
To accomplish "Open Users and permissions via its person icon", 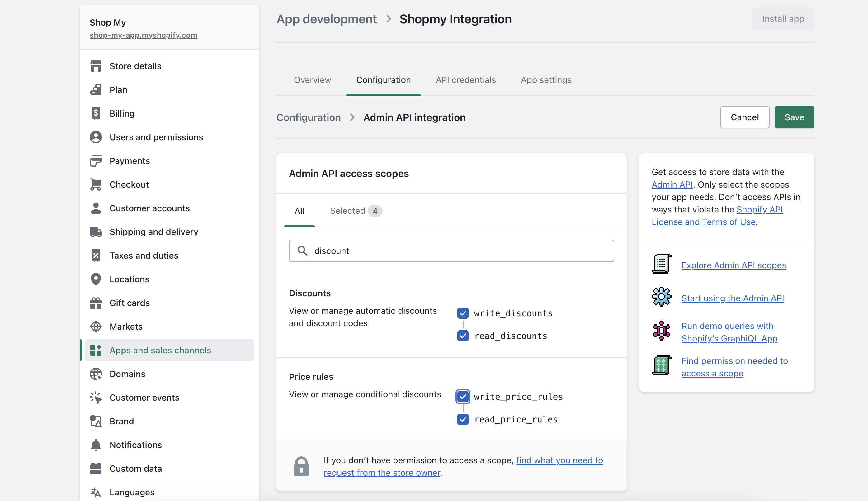I will click(96, 137).
